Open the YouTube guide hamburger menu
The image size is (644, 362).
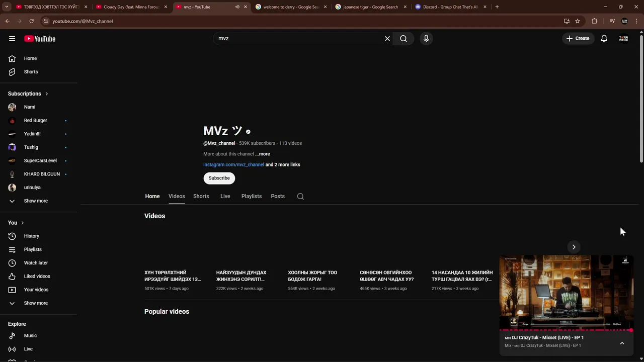click(x=12, y=39)
